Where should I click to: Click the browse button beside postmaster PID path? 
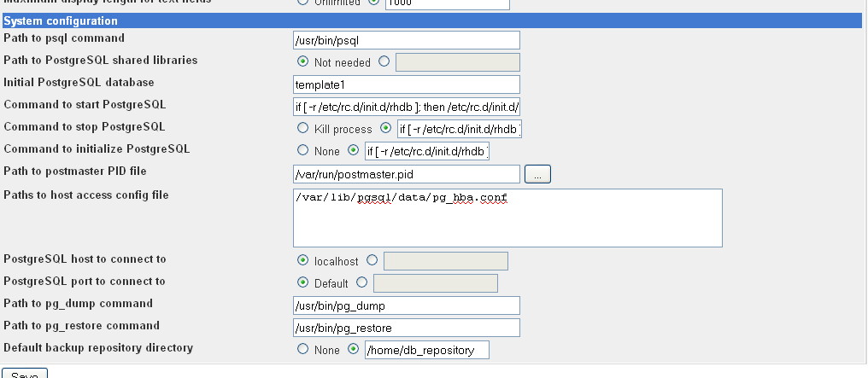(537, 174)
